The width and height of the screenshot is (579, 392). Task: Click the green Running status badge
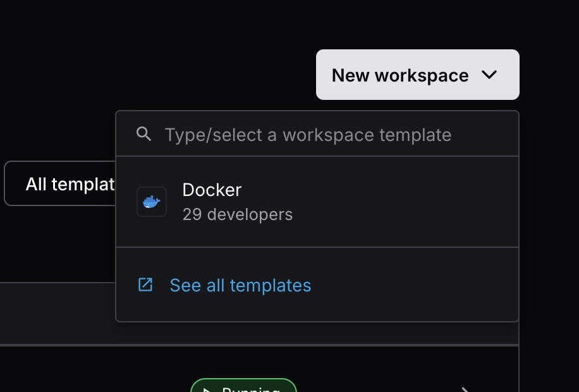pos(244,385)
